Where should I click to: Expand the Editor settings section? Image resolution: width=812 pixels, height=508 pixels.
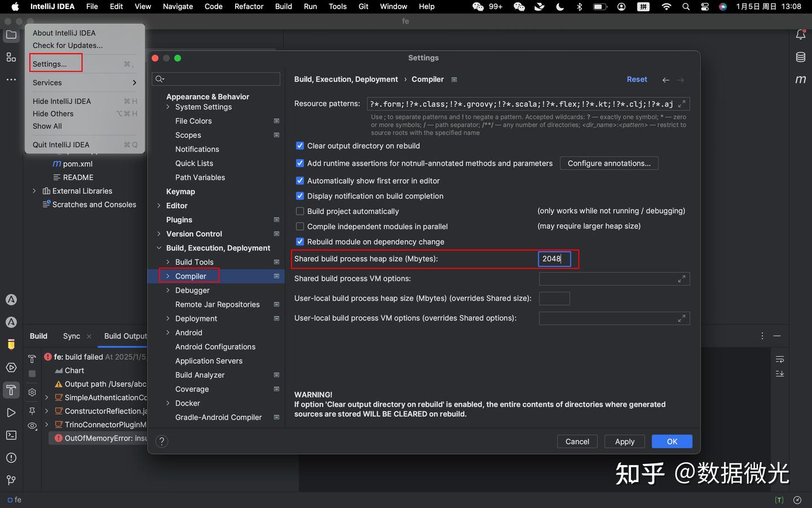[159, 205]
